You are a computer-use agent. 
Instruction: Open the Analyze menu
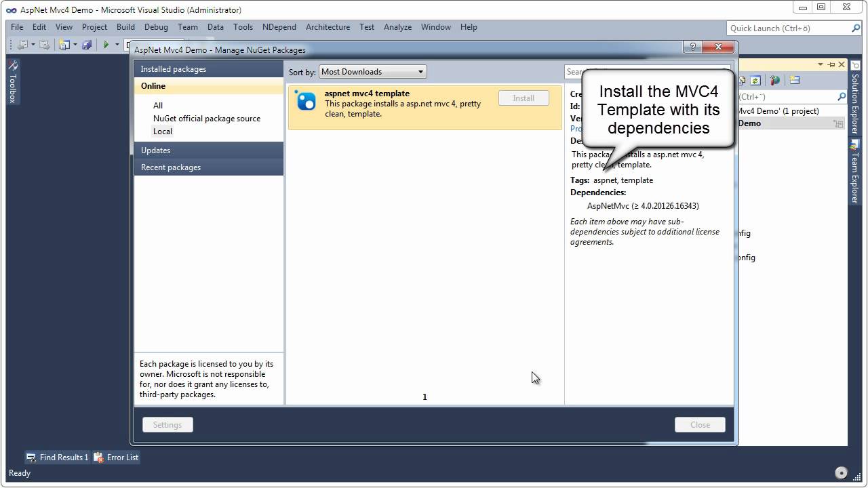(x=397, y=27)
